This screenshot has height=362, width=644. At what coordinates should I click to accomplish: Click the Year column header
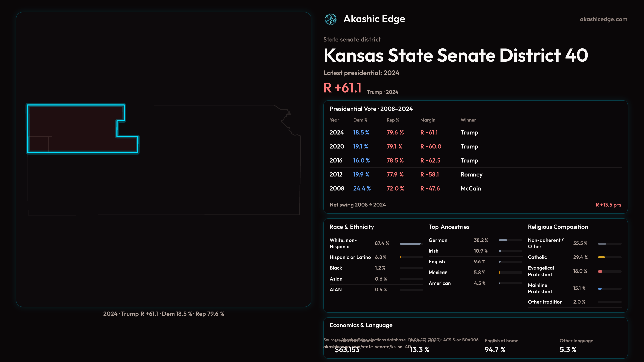(334, 120)
